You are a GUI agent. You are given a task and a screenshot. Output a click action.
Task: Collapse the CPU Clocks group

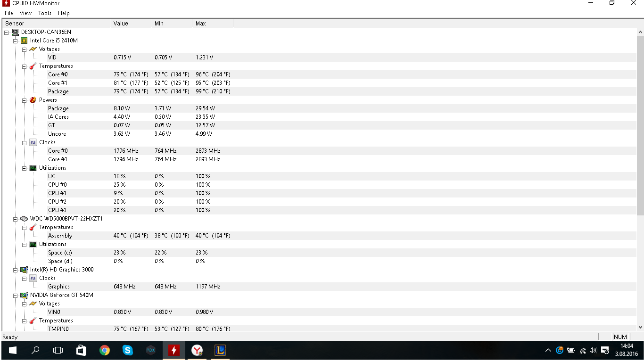(x=25, y=142)
